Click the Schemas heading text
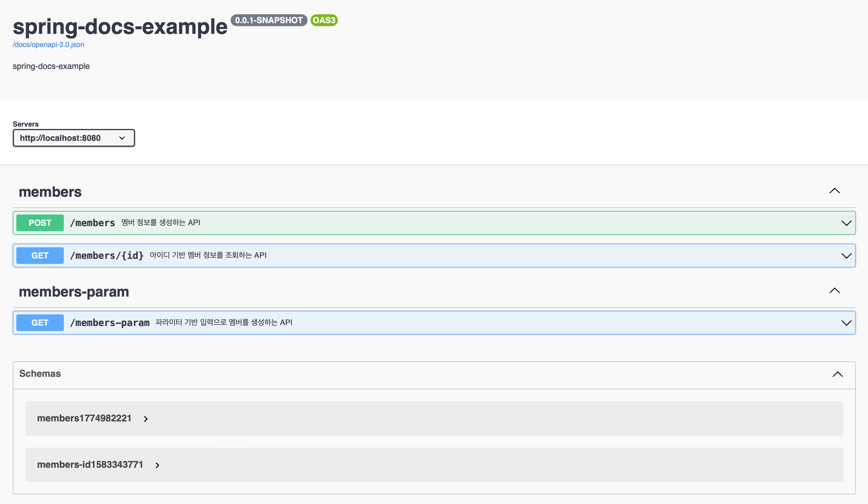The height and width of the screenshot is (504, 868). coord(40,374)
